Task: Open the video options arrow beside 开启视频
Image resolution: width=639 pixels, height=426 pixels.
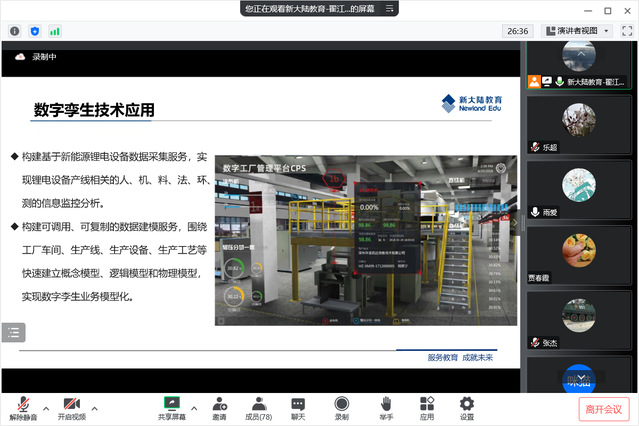Action: pyautogui.click(x=95, y=408)
